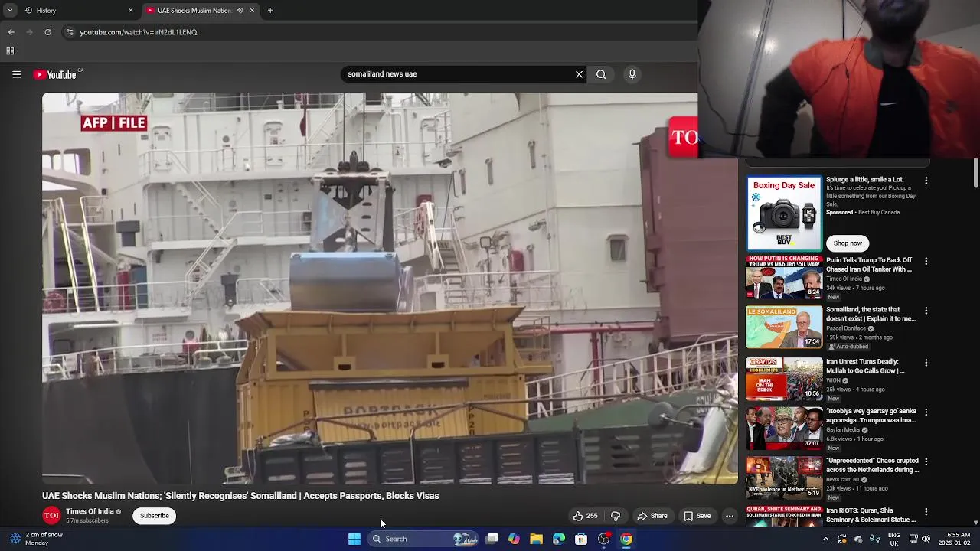This screenshot has height=551, width=980.
Task: Open the apps grid in bookmarks bar
Action: point(10,51)
